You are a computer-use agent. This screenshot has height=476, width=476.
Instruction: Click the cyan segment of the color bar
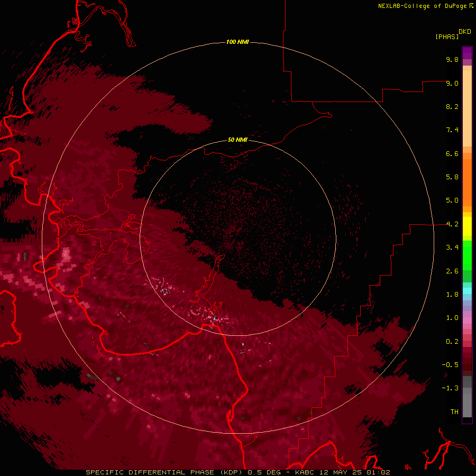[467, 291]
